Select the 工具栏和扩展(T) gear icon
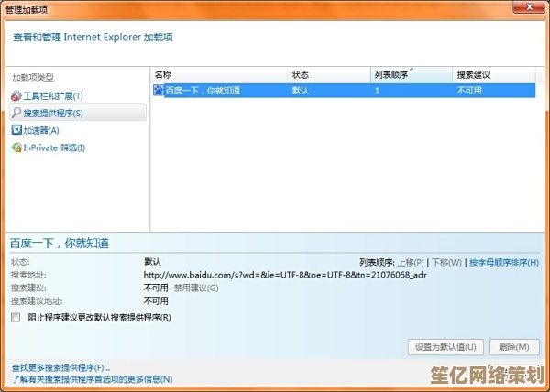The image size is (550, 392). (16, 95)
